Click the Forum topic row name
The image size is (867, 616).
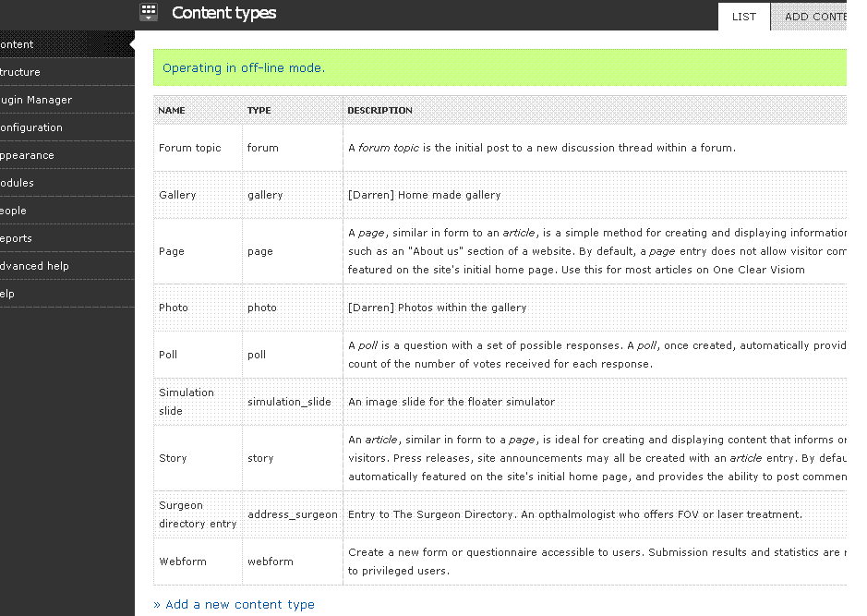click(189, 148)
